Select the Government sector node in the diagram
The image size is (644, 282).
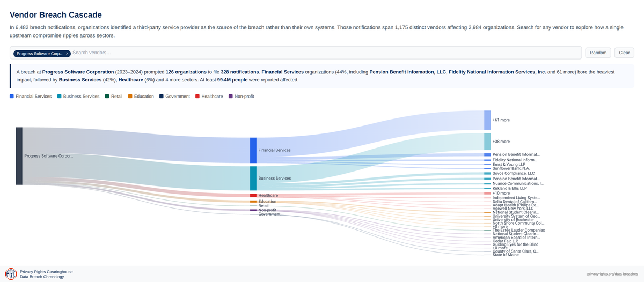(x=253, y=214)
